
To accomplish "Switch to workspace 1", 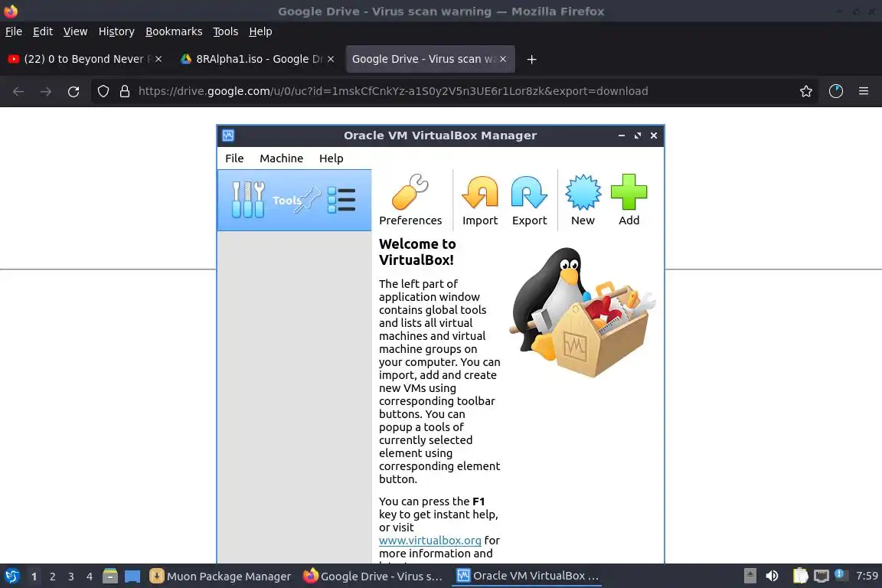I will tap(34, 577).
